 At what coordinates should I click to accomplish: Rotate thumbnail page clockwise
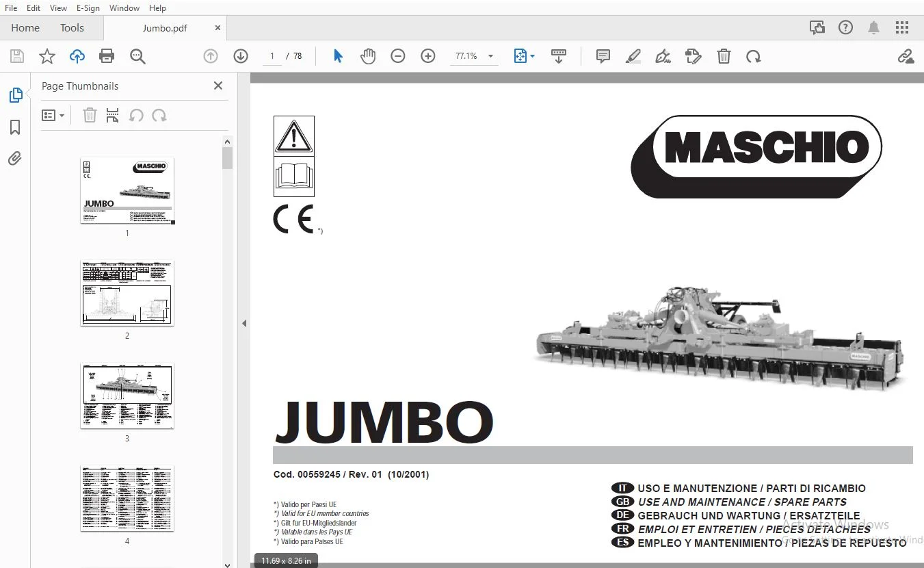tap(159, 116)
